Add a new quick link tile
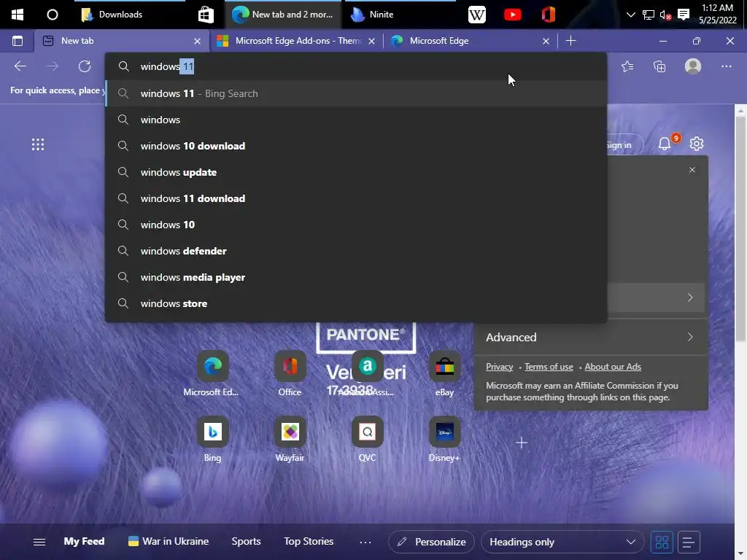Viewport: 747px width, 560px height. coord(521,443)
